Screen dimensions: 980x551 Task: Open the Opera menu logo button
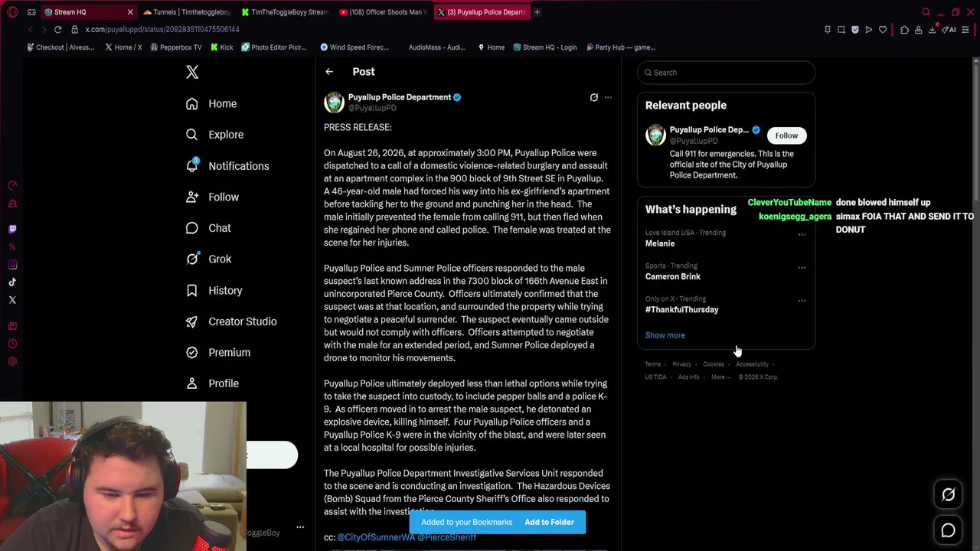(12, 12)
